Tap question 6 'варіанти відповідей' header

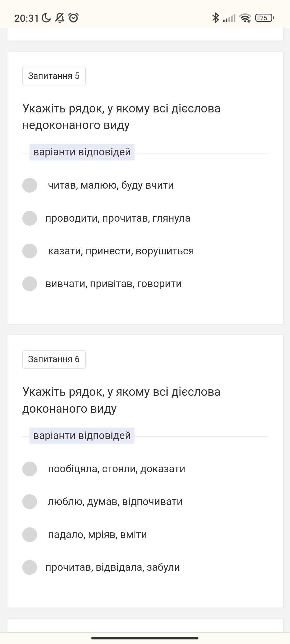pos(82,436)
